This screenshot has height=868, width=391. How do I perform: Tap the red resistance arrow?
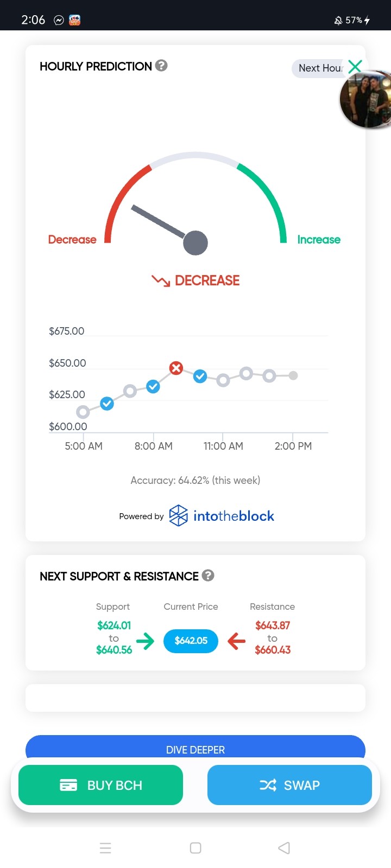(236, 641)
